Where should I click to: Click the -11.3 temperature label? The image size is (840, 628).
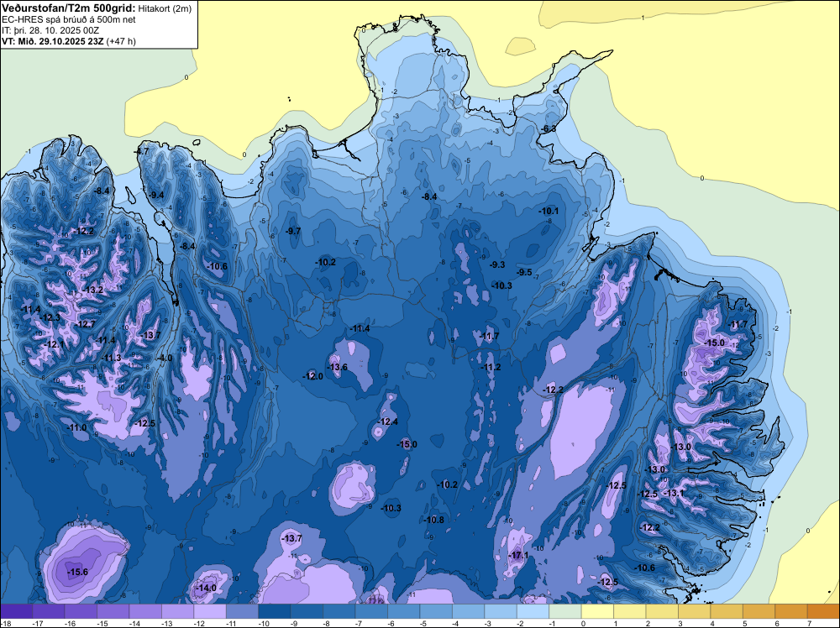coord(111,358)
